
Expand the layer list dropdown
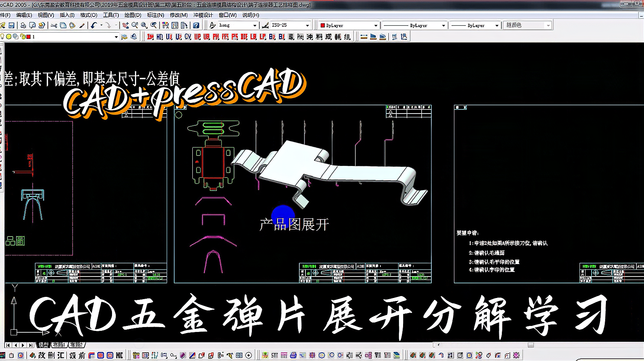[116, 37]
